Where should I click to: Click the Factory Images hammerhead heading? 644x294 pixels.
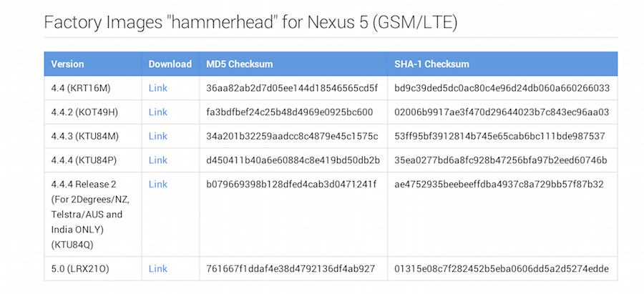(x=250, y=22)
